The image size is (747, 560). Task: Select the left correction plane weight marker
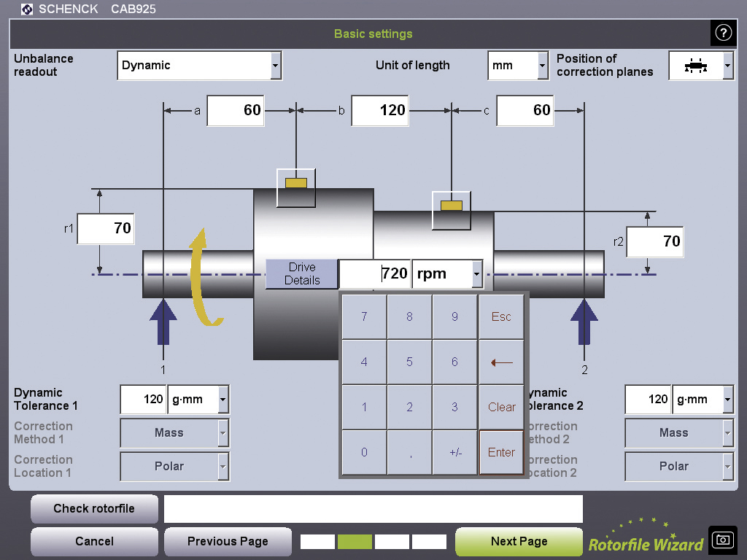[x=296, y=183]
